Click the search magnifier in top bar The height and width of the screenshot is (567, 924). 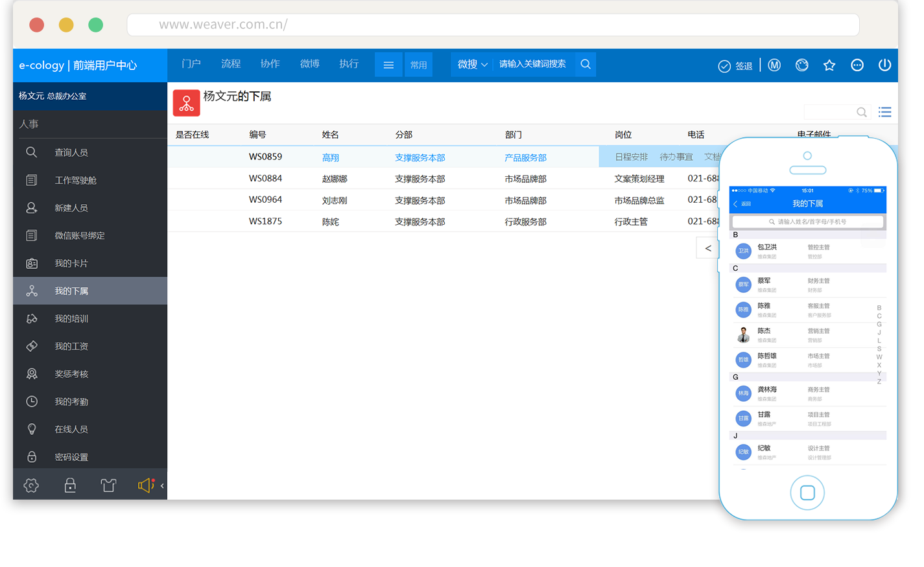(x=586, y=64)
